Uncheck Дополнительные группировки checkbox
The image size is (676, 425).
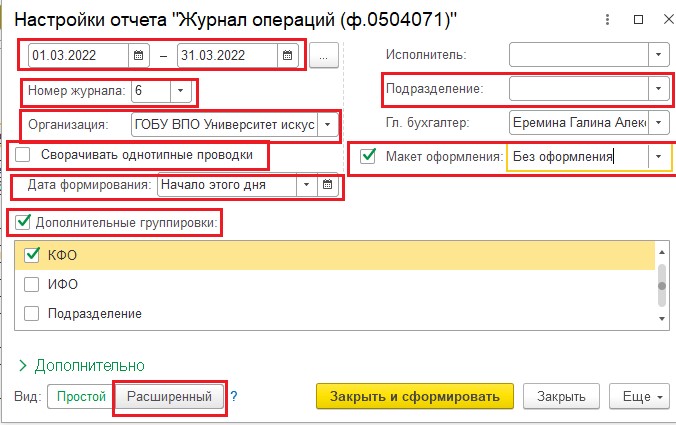coord(22,222)
